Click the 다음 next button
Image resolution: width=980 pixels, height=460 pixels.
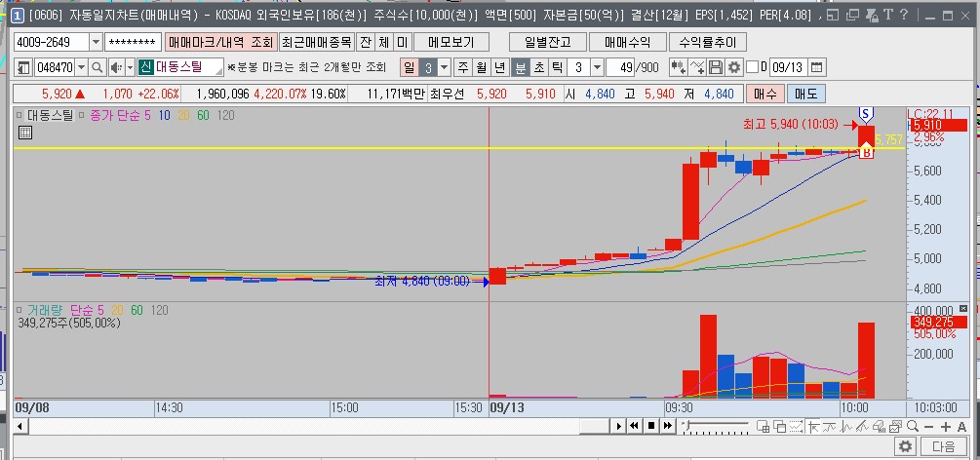coord(943,446)
